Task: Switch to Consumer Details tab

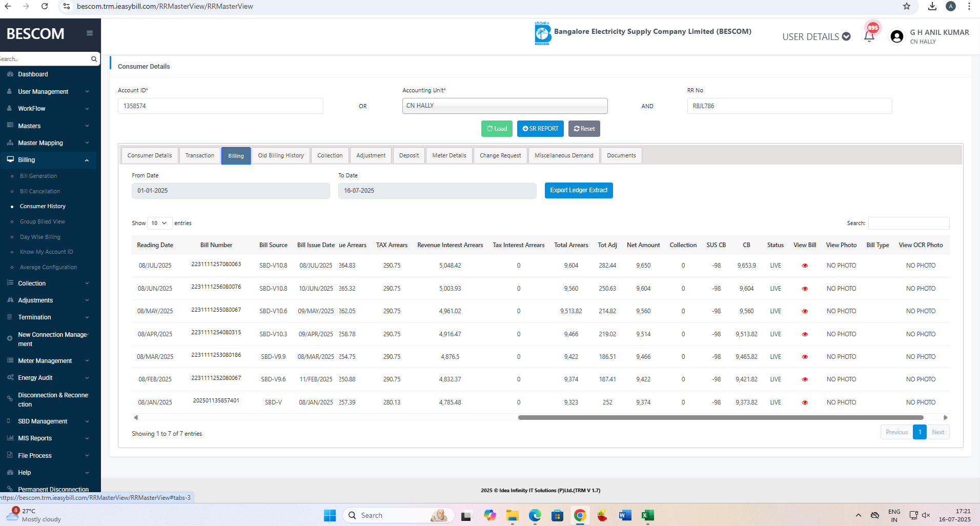Action: (150, 155)
